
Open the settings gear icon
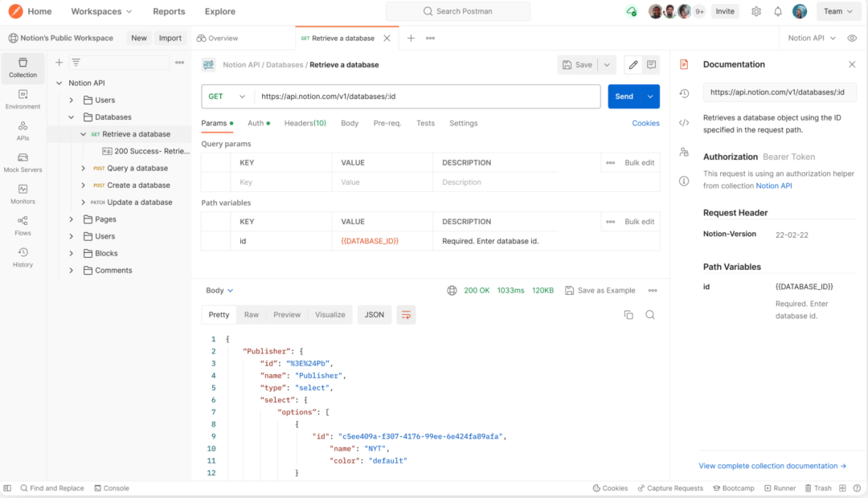point(756,11)
